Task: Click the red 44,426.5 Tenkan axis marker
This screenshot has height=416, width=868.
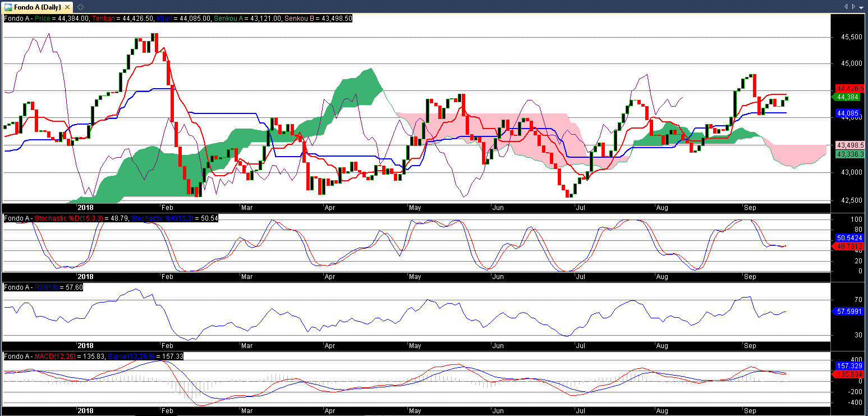Action: click(849, 89)
